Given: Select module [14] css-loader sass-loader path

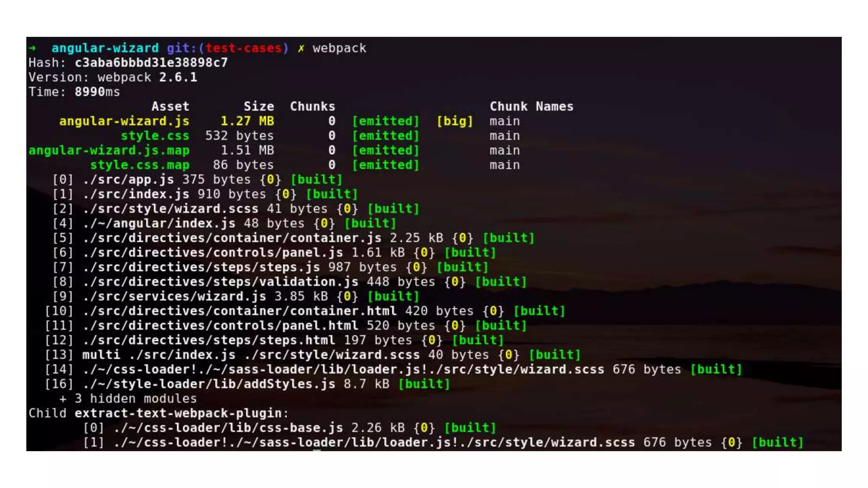Looking at the screenshot, I should 343,369.
